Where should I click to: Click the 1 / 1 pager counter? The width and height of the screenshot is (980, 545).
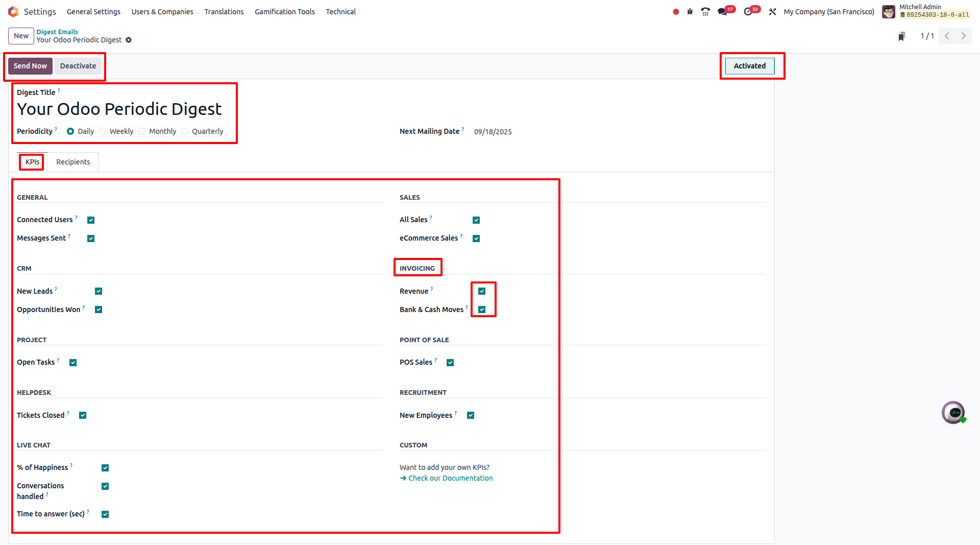coord(927,36)
